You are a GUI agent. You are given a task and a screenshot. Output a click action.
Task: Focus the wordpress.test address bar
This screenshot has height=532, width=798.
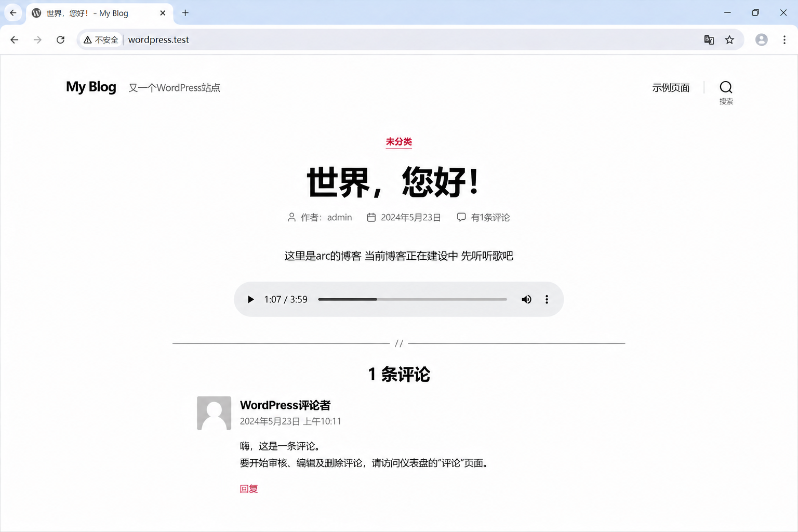[x=410, y=39]
